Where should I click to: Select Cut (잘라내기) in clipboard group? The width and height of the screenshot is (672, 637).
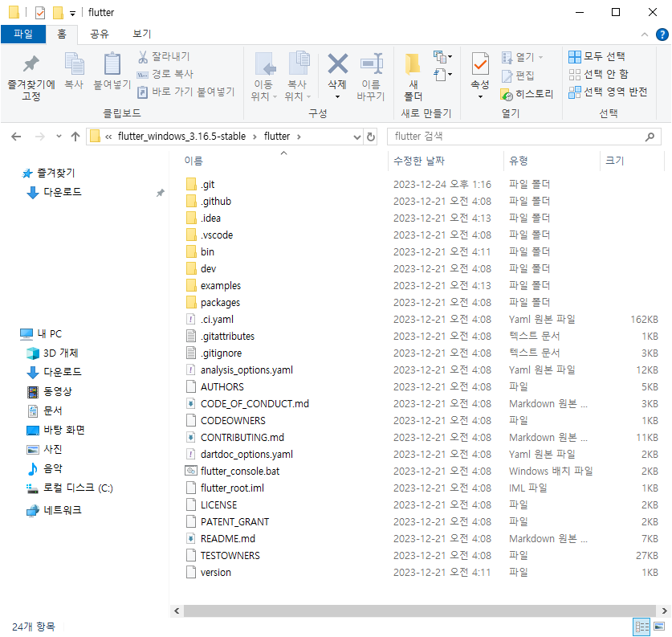click(164, 56)
